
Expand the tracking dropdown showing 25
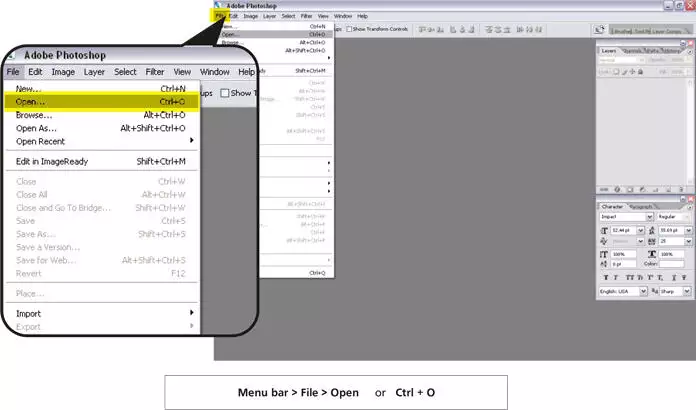pos(688,241)
